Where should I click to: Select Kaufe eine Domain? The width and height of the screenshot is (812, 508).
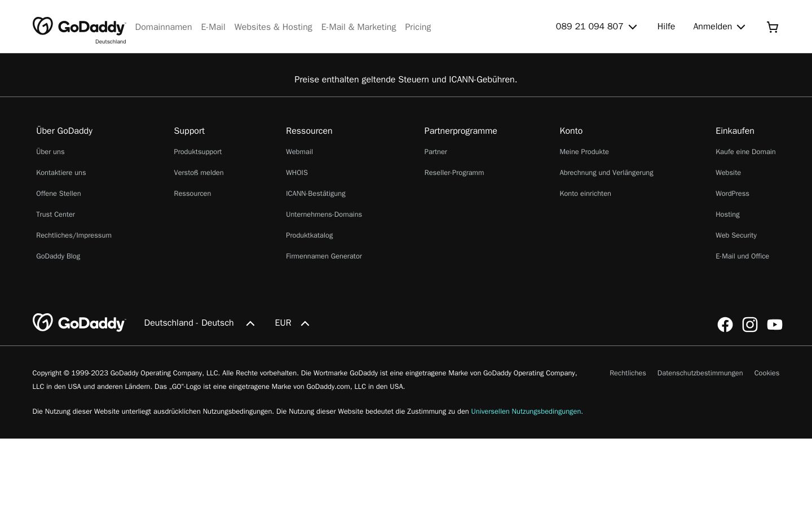[745, 152]
